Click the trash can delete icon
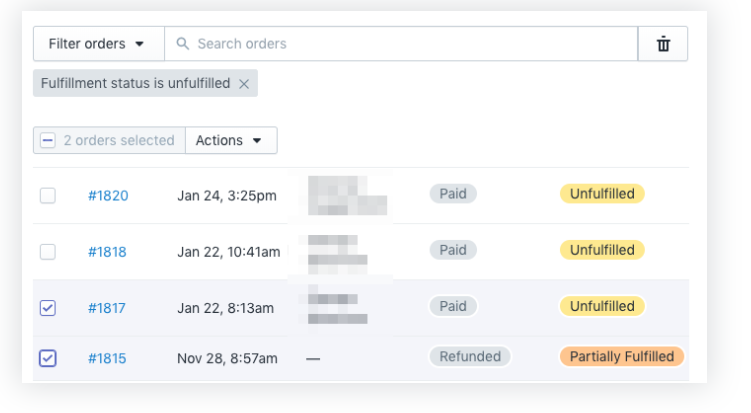The height and width of the screenshot is (413, 751). [662, 44]
